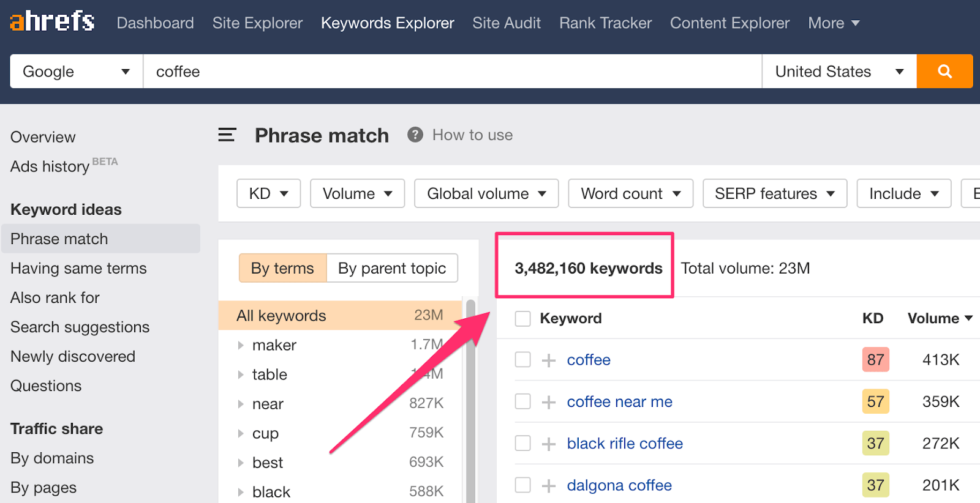This screenshot has height=503, width=980.
Task: Expand the maker term group
Action: [x=241, y=346]
